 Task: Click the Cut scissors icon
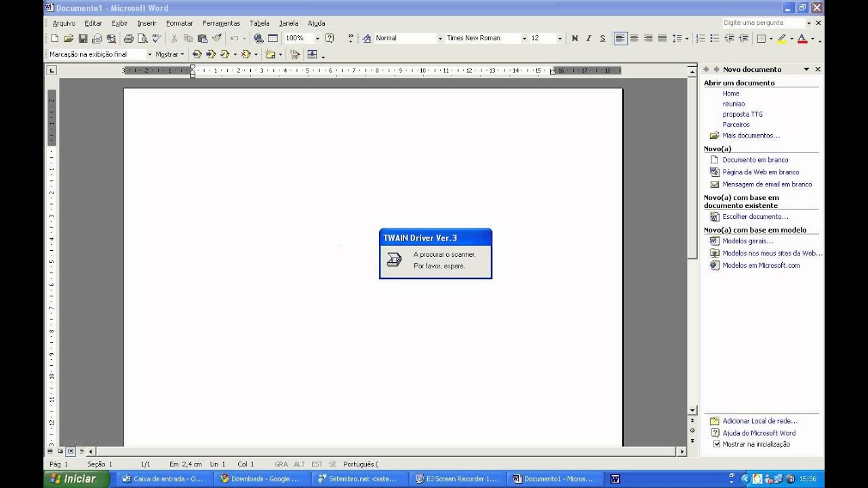[174, 39]
